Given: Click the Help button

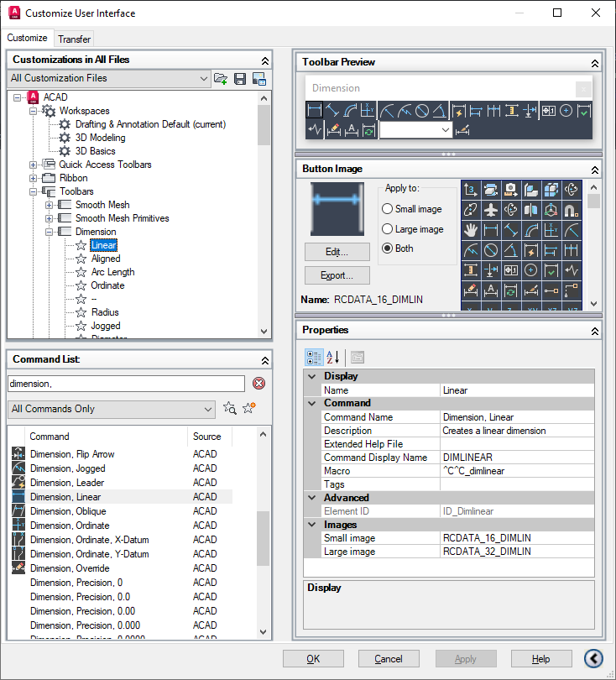Looking at the screenshot, I should click(541, 659).
